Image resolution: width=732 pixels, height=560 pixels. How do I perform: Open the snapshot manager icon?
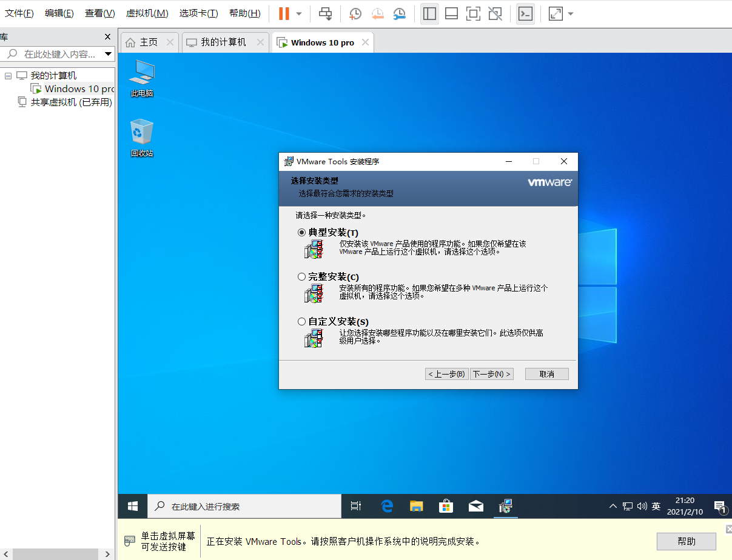(x=399, y=13)
